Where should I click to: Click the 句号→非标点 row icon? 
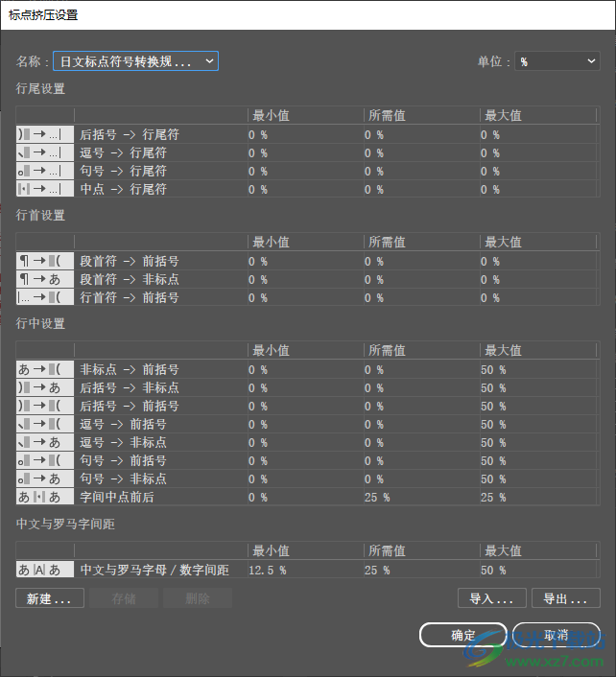point(45,478)
